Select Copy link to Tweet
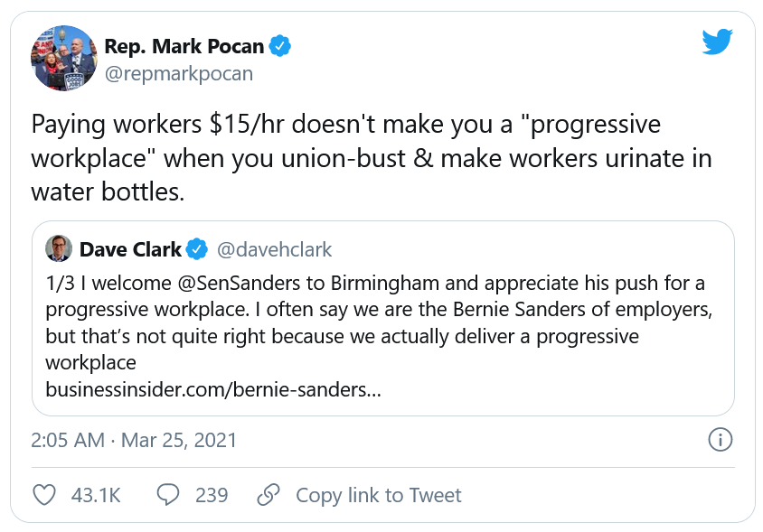This screenshot has width=763, height=532. [x=378, y=495]
